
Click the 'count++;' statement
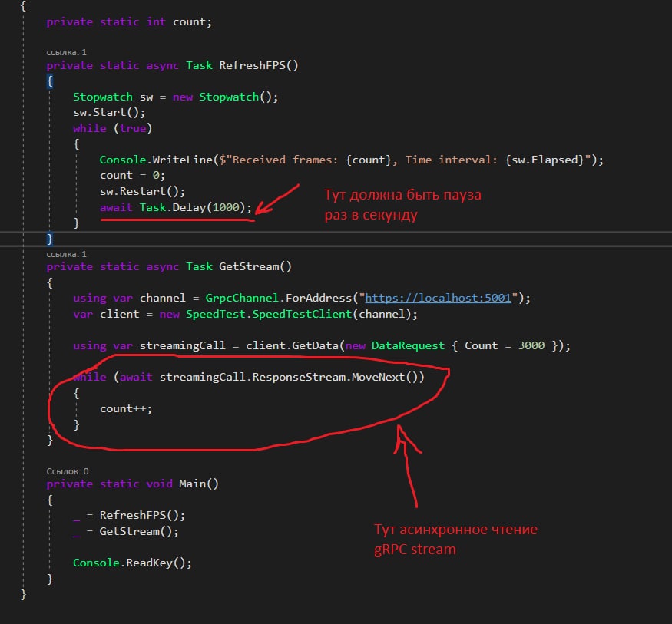point(126,408)
